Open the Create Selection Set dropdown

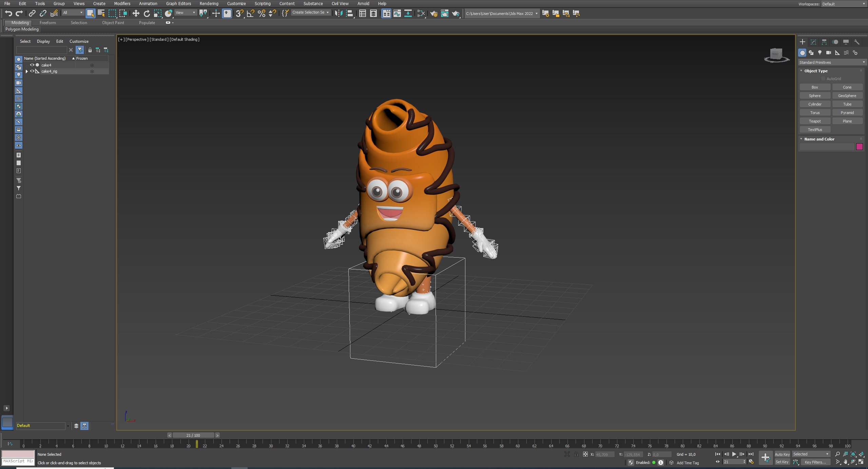(x=310, y=12)
